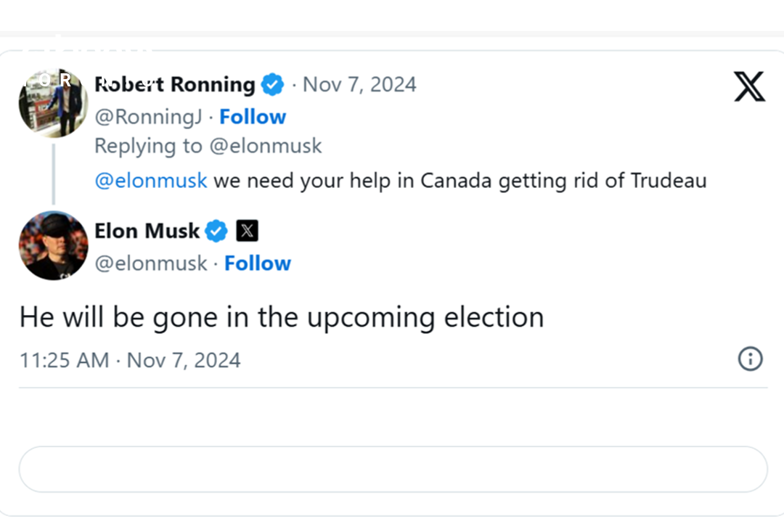Click the "He will be gone" tweet text
Screen dimensions: 784x532
[x=281, y=318]
